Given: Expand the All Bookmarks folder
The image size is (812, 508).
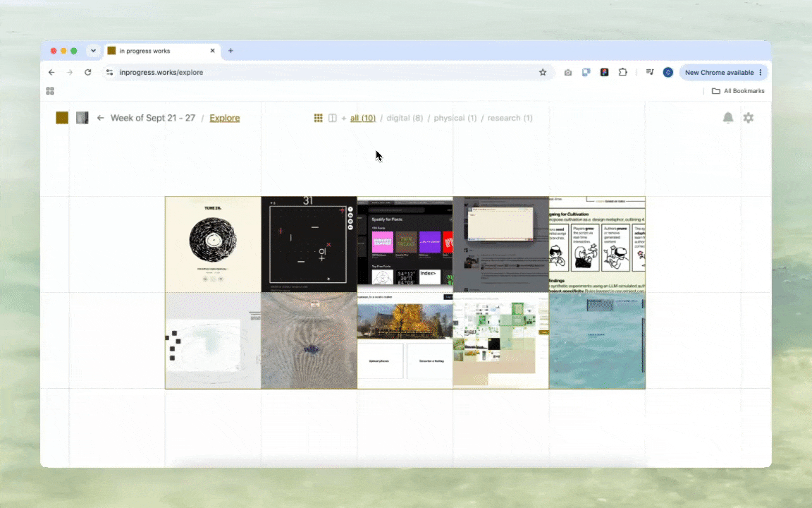Looking at the screenshot, I should tap(738, 91).
